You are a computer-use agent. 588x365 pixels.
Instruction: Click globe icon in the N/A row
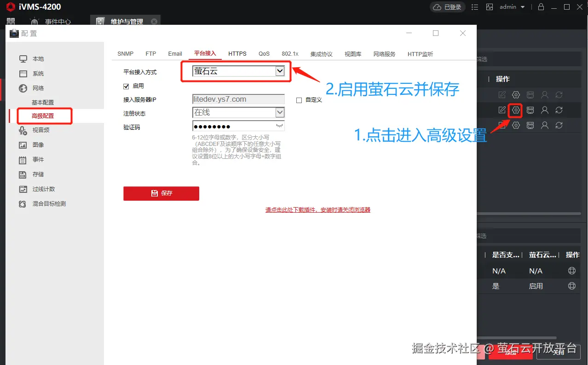pyautogui.click(x=572, y=271)
